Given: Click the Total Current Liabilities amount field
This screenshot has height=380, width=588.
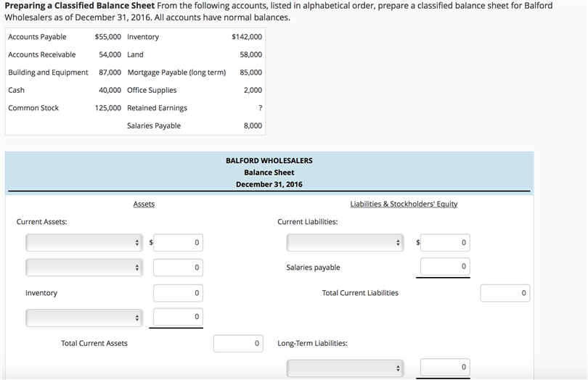Looking at the screenshot, I should (505, 293).
